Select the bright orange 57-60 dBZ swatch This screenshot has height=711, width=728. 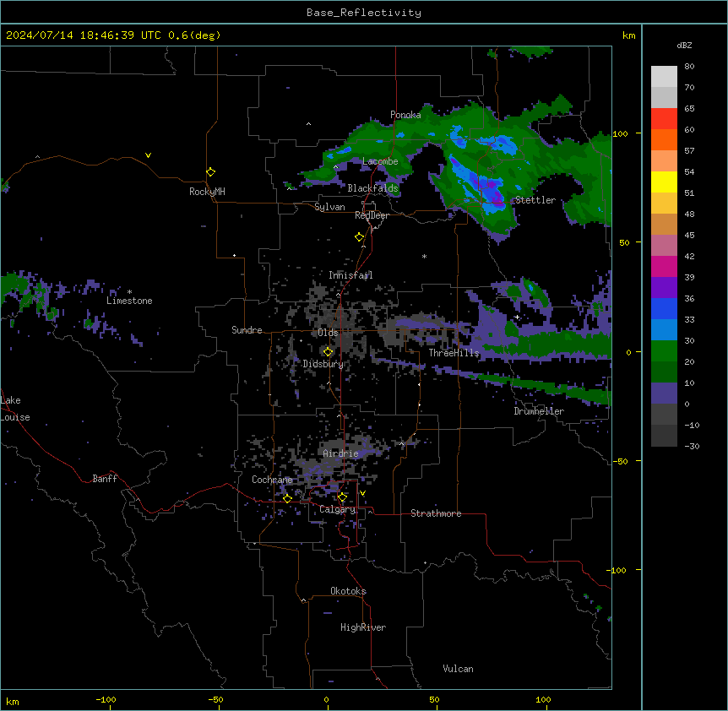pyautogui.click(x=664, y=139)
